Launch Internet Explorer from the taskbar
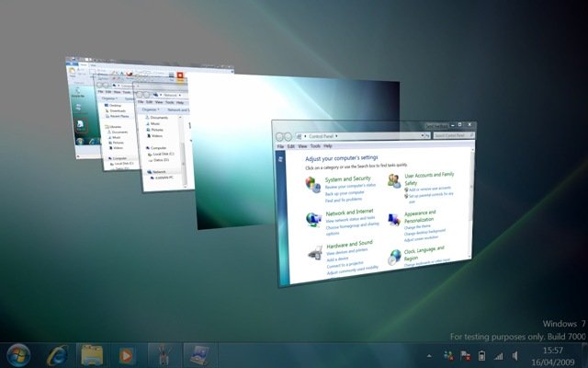 pyautogui.click(x=57, y=355)
